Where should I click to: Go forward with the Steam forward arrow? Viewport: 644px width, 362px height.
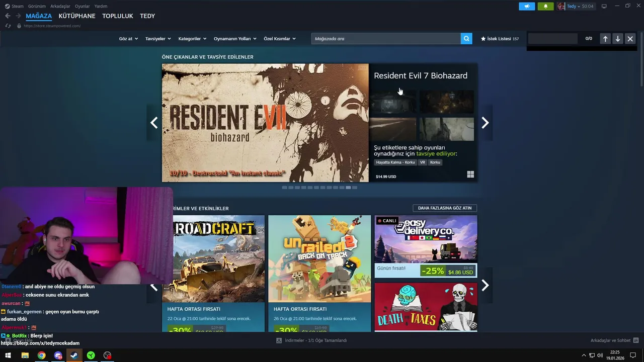point(18,16)
